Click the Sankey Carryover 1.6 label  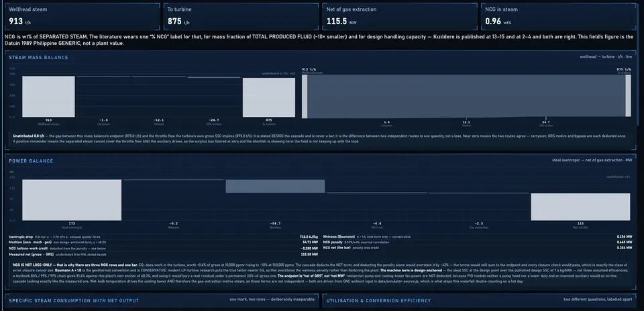point(386,122)
